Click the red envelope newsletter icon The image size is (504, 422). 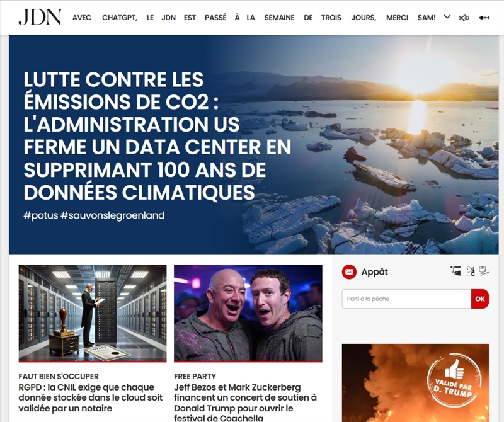coord(349,272)
